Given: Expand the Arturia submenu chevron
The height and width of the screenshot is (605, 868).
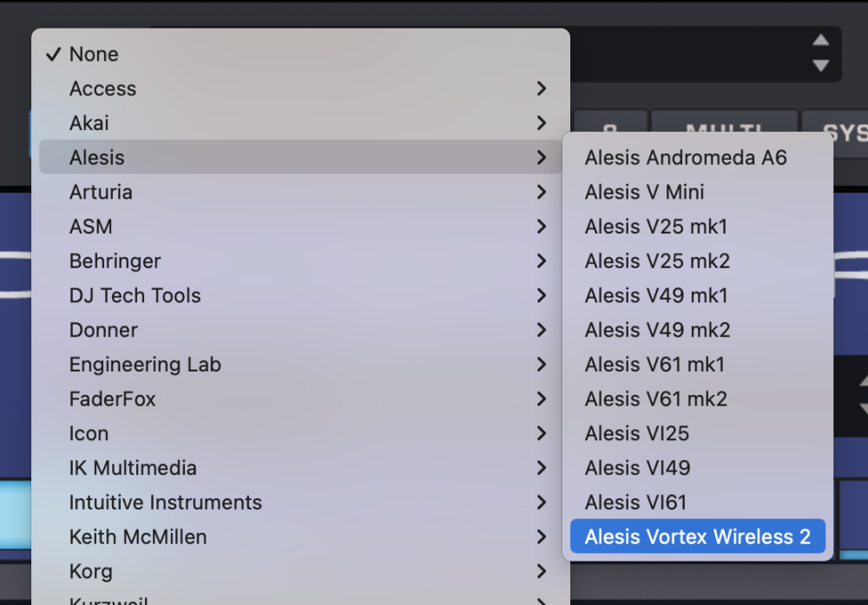Looking at the screenshot, I should [542, 192].
